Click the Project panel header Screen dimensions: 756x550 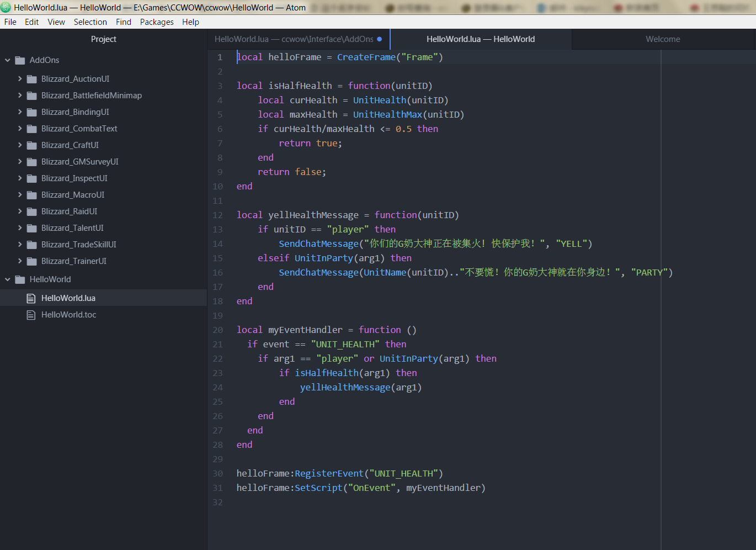tap(103, 39)
